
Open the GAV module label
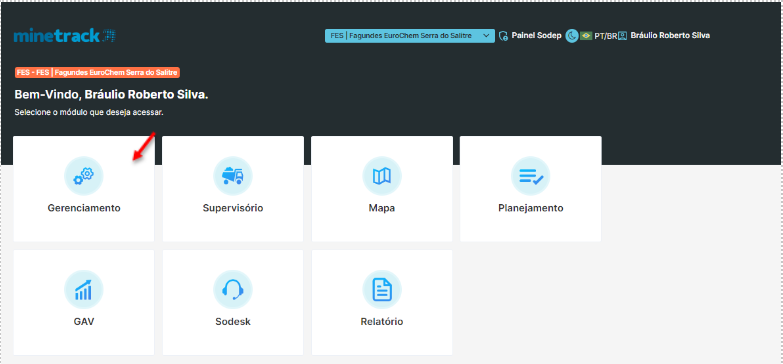(x=84, y=322)
